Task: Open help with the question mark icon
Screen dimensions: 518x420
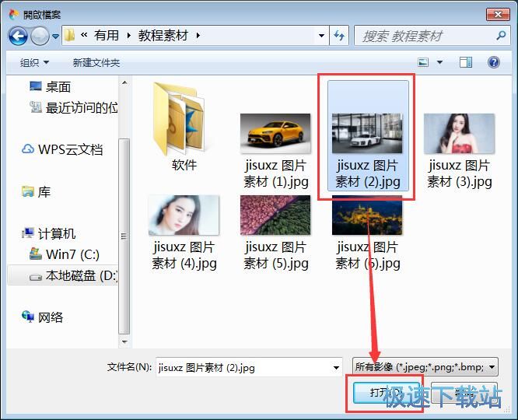Action: click(x=494, y=62)
